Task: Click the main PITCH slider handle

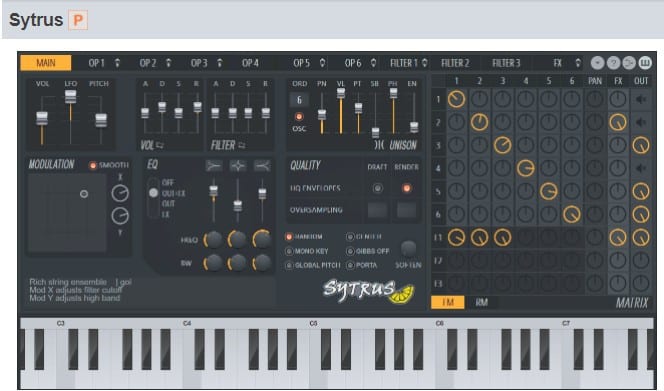Action: coord(101,120)
